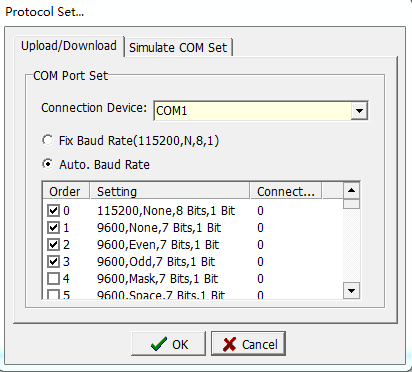Click the list scroll down arrow
The image size is (412, 372).
coord(351,291)
